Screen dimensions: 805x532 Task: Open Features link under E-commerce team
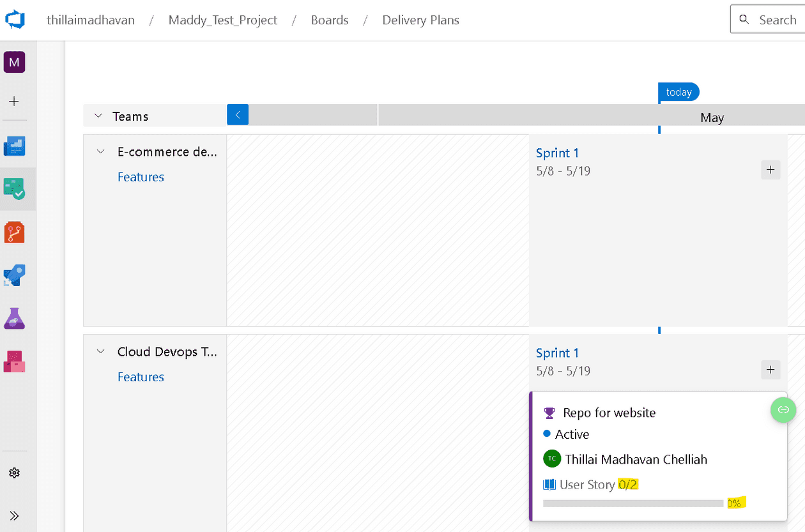[141, 177]
